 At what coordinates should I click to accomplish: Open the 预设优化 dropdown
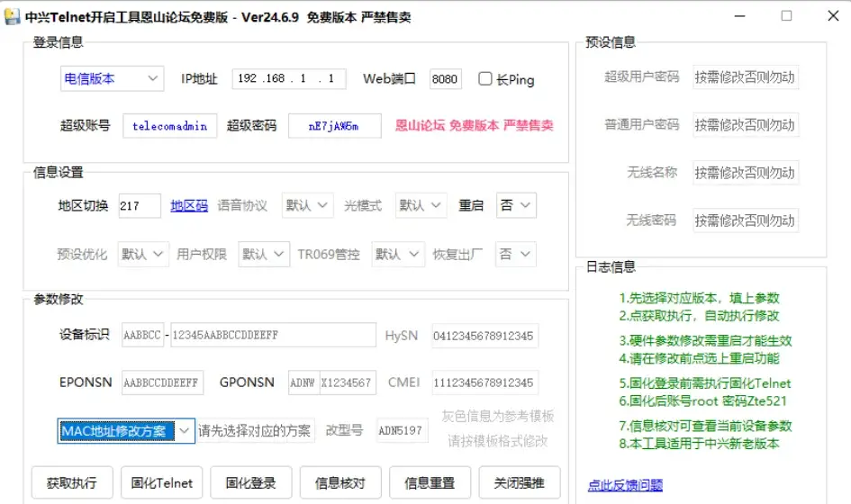click(143, 254)
